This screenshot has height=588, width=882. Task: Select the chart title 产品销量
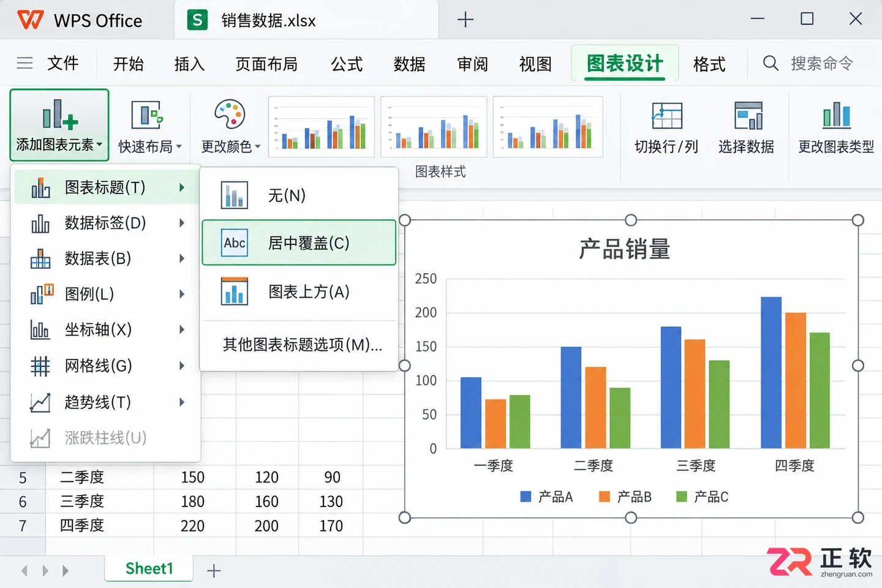(625, 249)
